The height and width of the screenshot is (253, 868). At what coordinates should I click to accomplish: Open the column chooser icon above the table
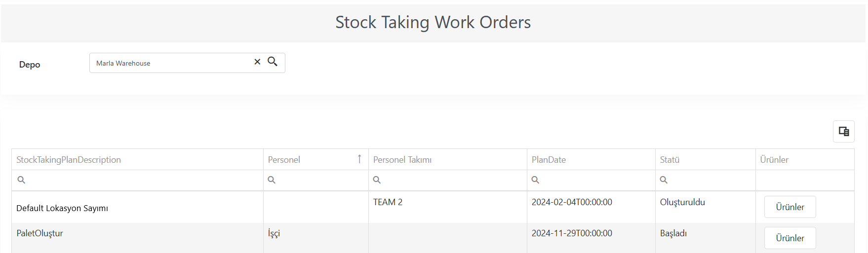tap(844, 131)
